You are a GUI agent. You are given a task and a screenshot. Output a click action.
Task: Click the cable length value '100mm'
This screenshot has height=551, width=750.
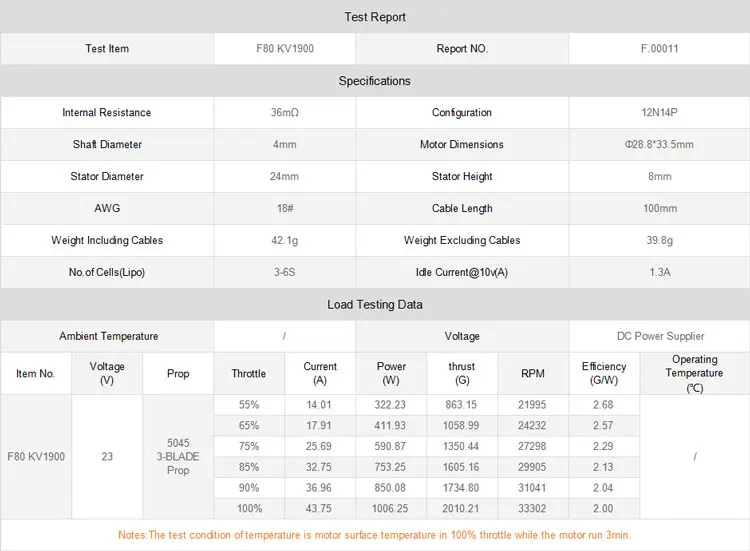pyautogui.click(x=660, y=208)
